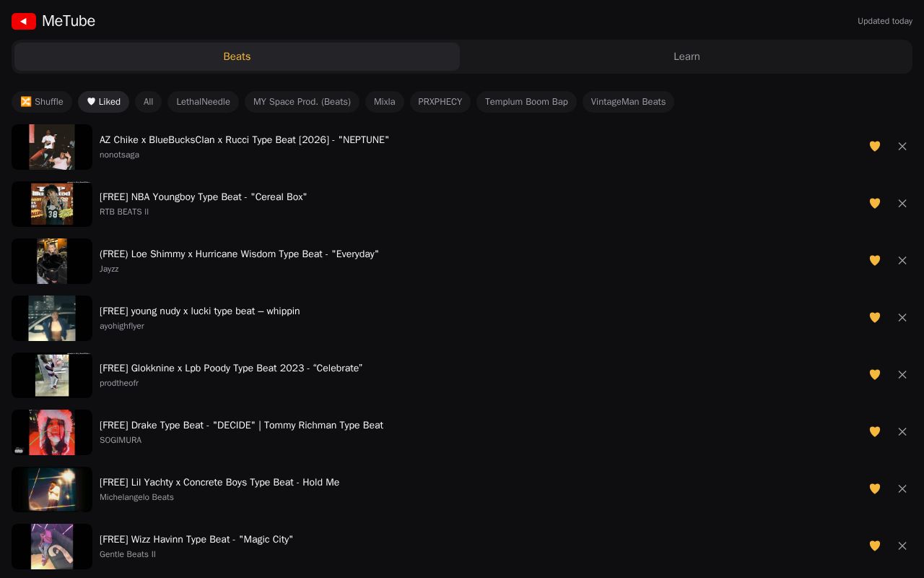The width and height of the screenshot is (924, 578).
Task: Click title Wizz Havinn Type Beat "Magic City"
Action: (x=196, y=539)
